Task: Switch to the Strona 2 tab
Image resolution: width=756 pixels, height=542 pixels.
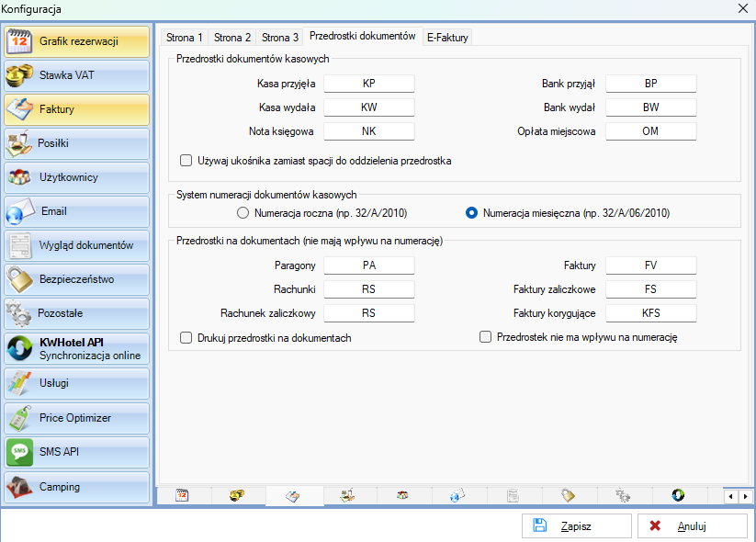Action: point(232,38)
